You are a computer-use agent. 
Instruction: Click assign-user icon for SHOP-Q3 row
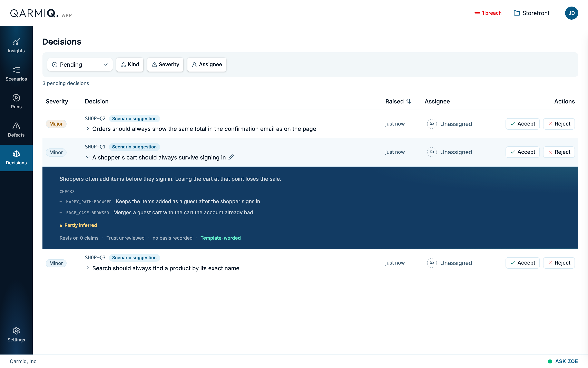[432, 263]
